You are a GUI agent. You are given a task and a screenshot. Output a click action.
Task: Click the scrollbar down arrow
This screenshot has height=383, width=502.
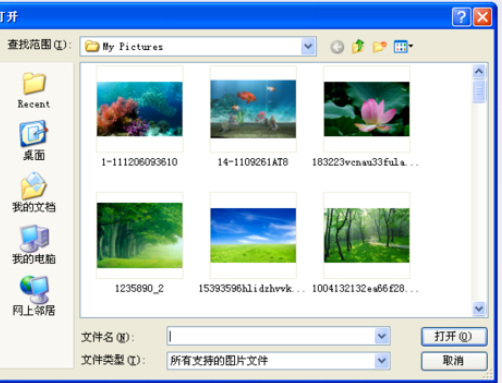coord(479,309)
